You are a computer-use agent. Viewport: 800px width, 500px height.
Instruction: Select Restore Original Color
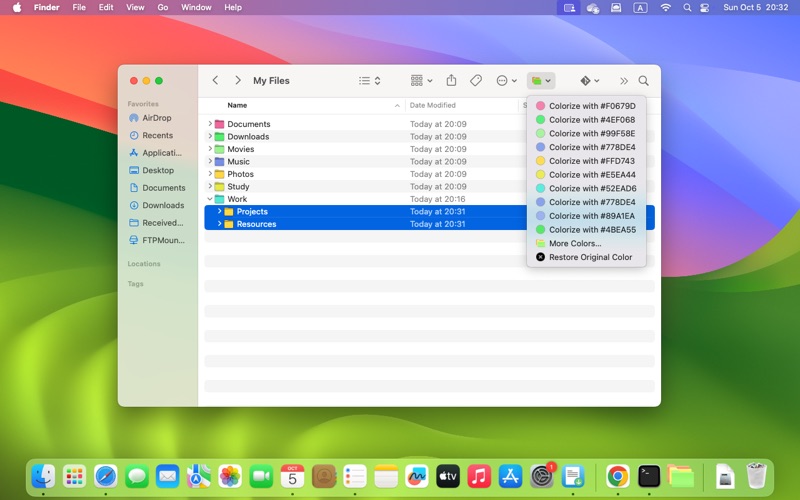[x=590, y=257]
